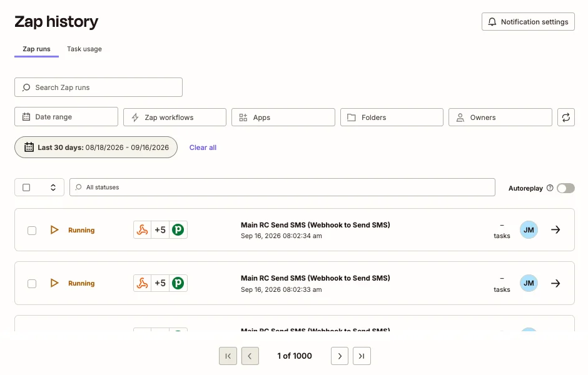Click the green P app icon in 08:02:34 row
588x375 pixels.
178,229
